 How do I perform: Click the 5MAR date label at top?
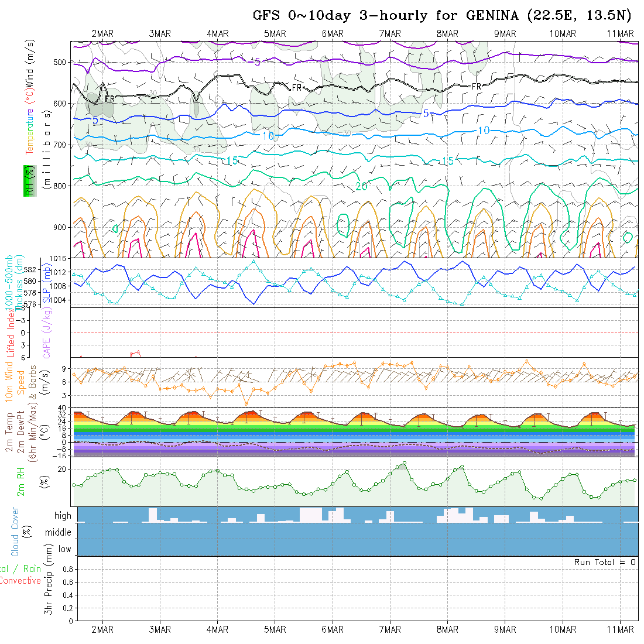point(275,34)
